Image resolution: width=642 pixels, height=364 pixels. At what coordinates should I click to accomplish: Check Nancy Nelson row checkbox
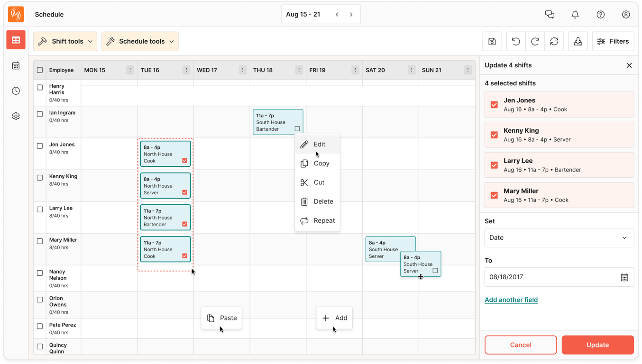40,273
